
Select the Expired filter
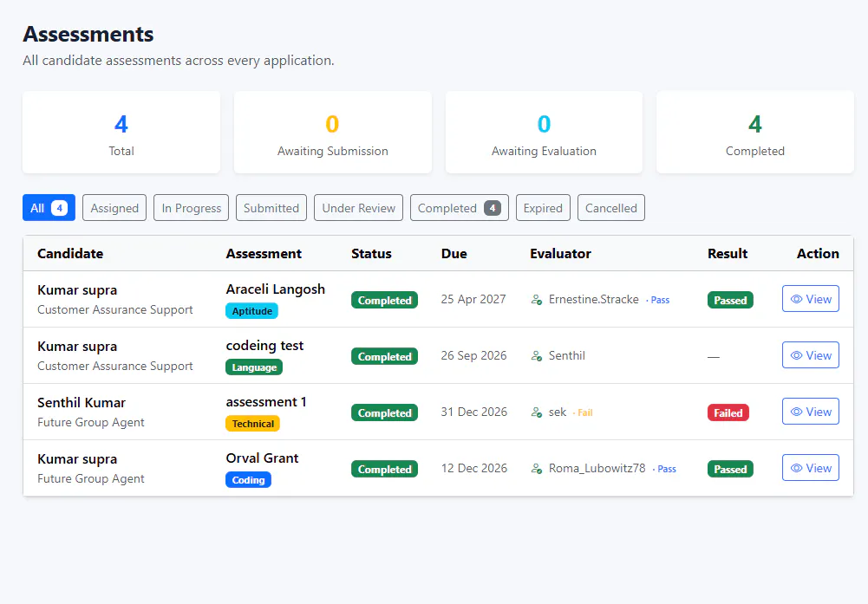543,208
